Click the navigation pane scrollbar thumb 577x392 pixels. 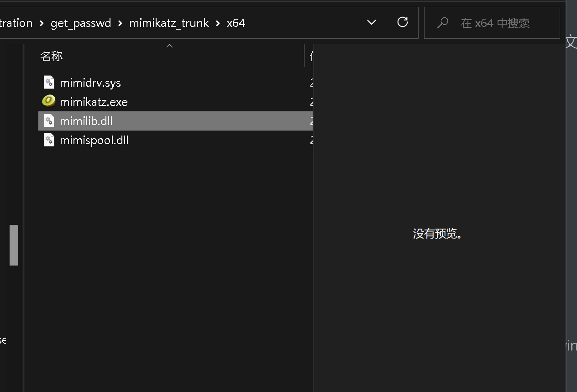point(14,245)
